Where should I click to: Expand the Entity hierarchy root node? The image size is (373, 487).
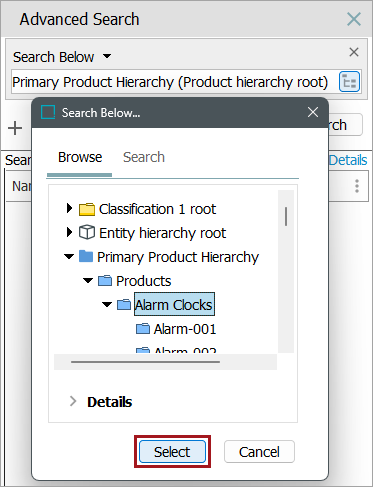click(x=69, y=232)
